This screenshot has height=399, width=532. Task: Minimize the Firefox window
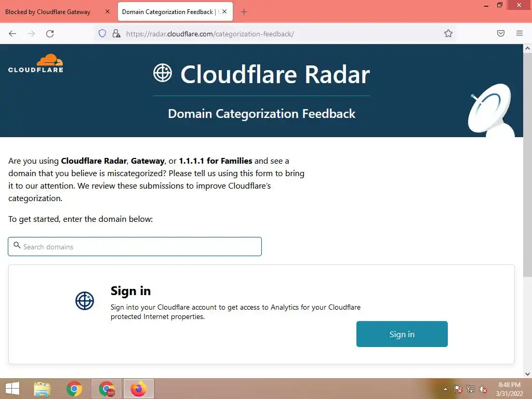(486, 5)
